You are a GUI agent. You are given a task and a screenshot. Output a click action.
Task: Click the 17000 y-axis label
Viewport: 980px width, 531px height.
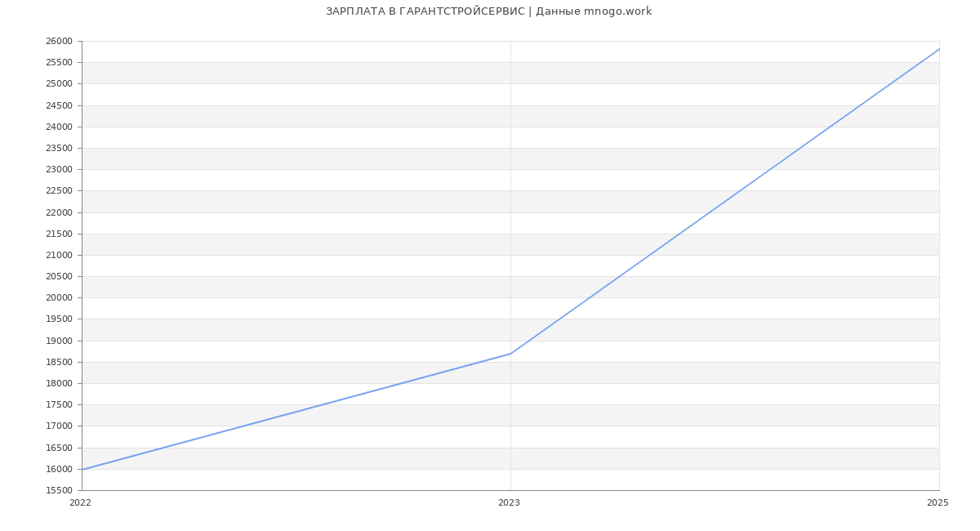59,426
